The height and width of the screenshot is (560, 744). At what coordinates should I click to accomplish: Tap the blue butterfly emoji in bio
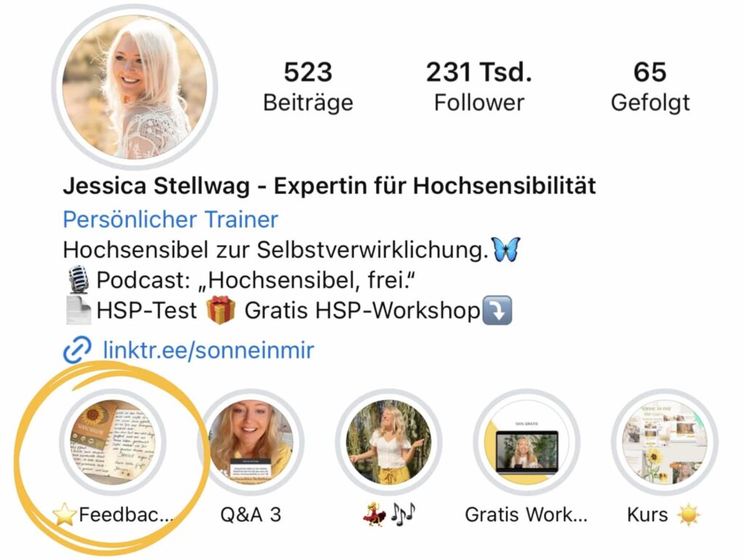tap(506, 249)
